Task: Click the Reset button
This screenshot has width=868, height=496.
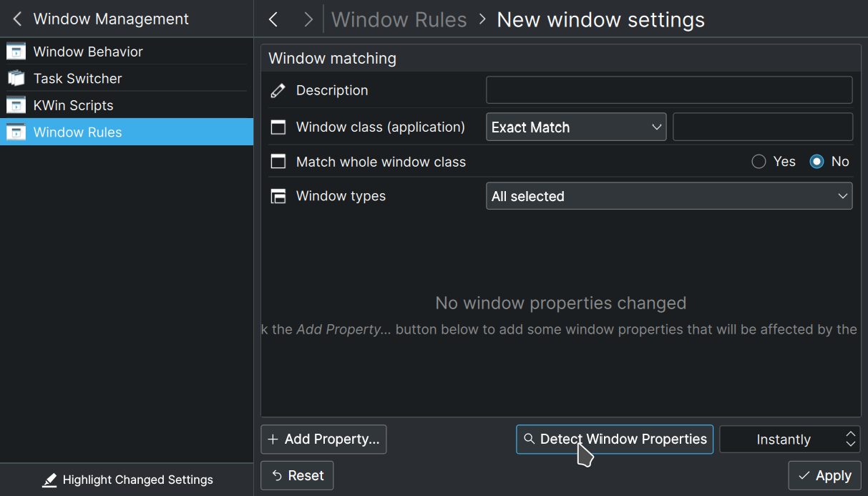Action: (297, 475)
